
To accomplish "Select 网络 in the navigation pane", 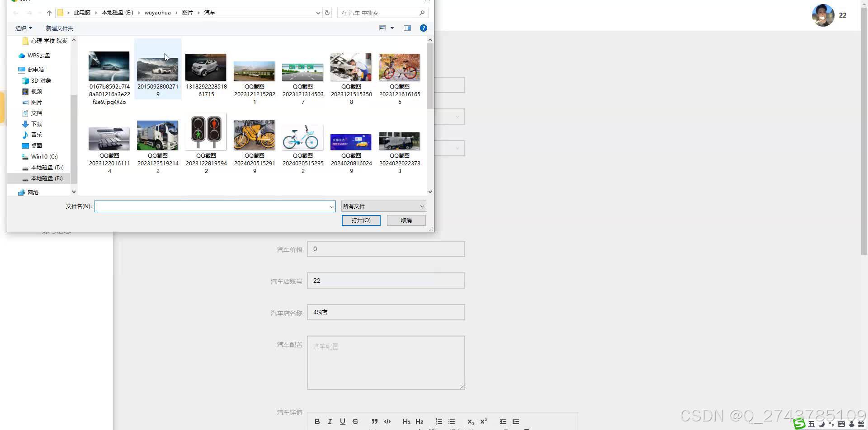I will (33, 193).
